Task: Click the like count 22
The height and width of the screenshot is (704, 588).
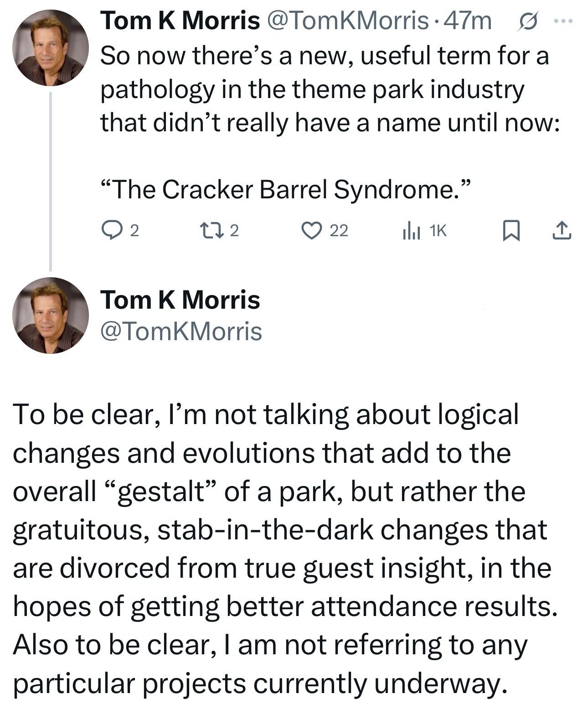Action: pyautogui.click(x=339, y=231)
